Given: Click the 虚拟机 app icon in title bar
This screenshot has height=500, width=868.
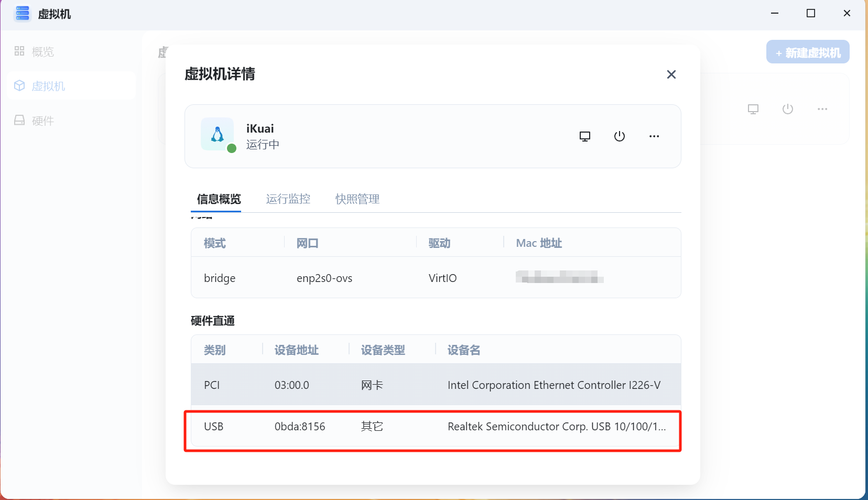Looking at the screenshot, I should pyautogui.click(x=22, y=14).
